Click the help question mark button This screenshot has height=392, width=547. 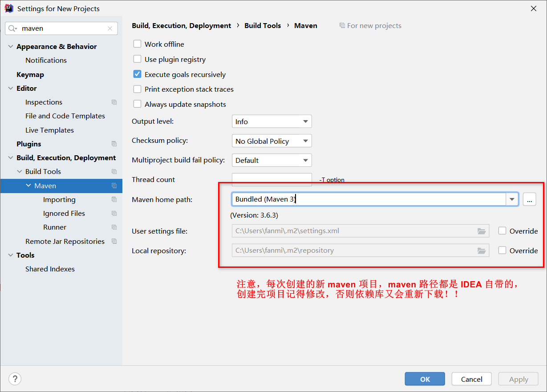tap(15, 379)
